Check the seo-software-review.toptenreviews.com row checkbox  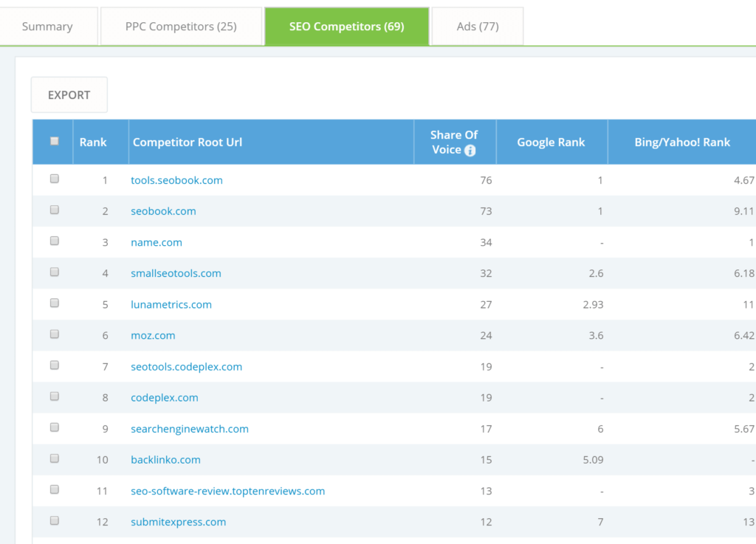coord(55,489)
